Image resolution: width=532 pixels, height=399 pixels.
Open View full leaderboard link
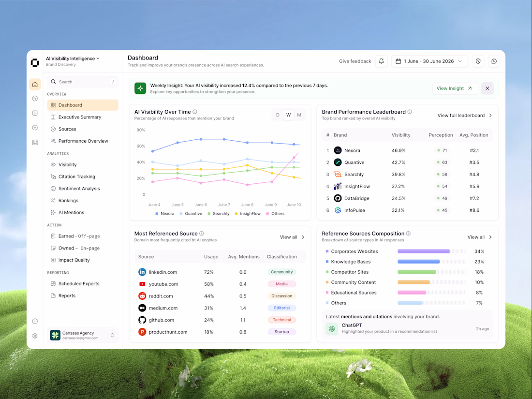(464, 116)
